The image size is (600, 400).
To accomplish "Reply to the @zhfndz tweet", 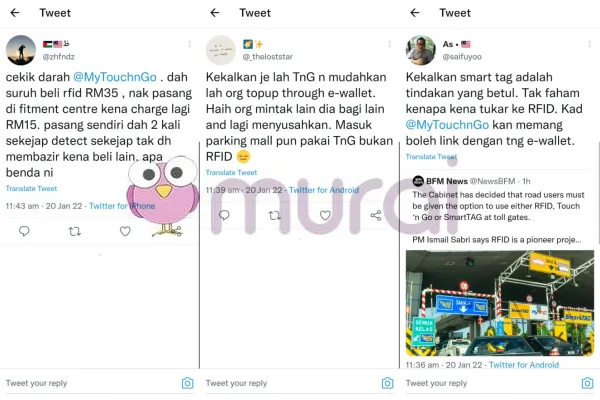I will [24, 231].
